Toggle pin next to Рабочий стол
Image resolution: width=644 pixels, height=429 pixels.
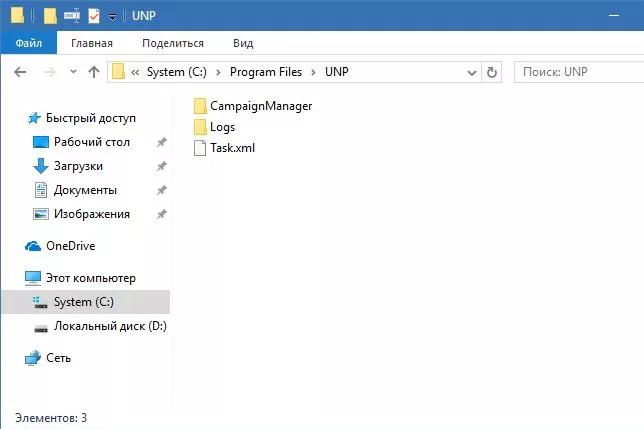[x=161, y=142]
